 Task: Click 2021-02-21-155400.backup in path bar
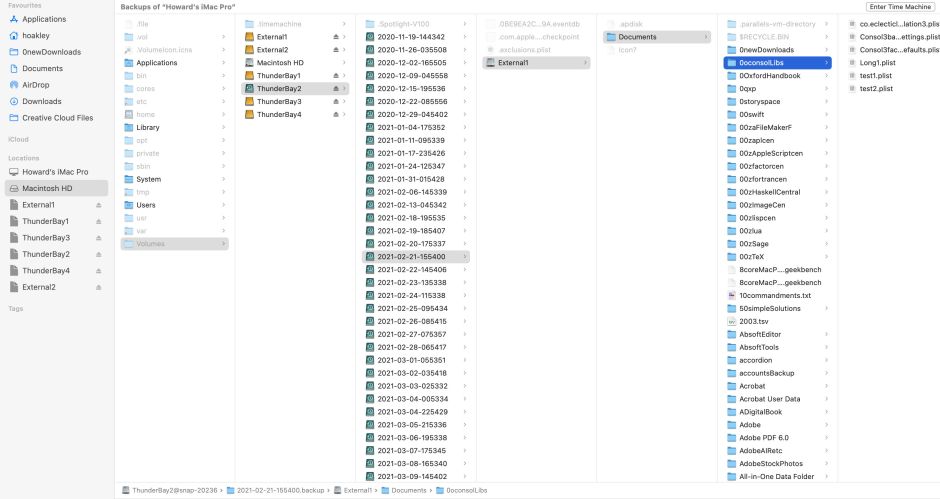coord(275,491)
